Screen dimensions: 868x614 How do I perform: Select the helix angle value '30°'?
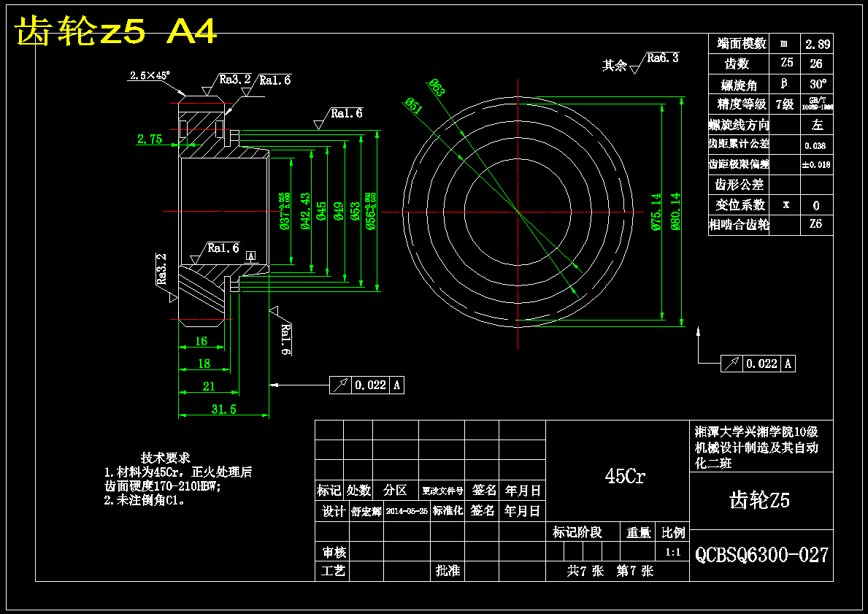(818, 84)
